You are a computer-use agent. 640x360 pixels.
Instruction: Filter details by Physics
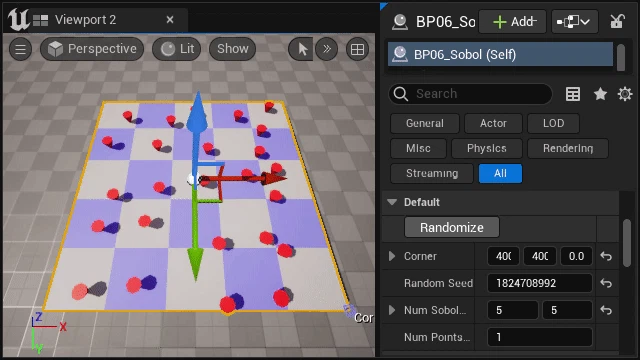(x=487, y=148)
